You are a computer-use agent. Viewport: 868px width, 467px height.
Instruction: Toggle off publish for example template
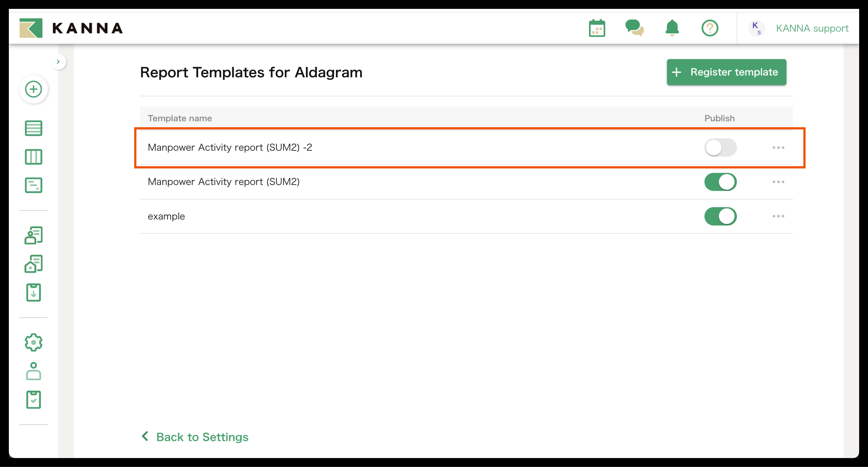[720, 216]
